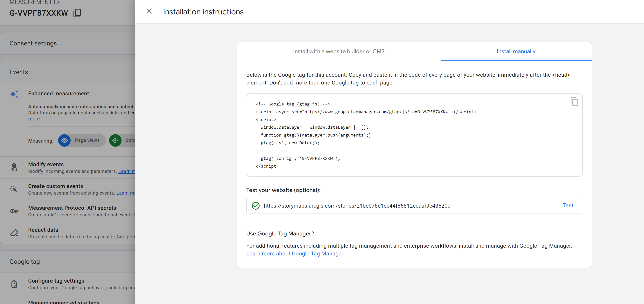Click the Page views chip label
This screenshot has height=304, width=644.
[x=87, y=140]
